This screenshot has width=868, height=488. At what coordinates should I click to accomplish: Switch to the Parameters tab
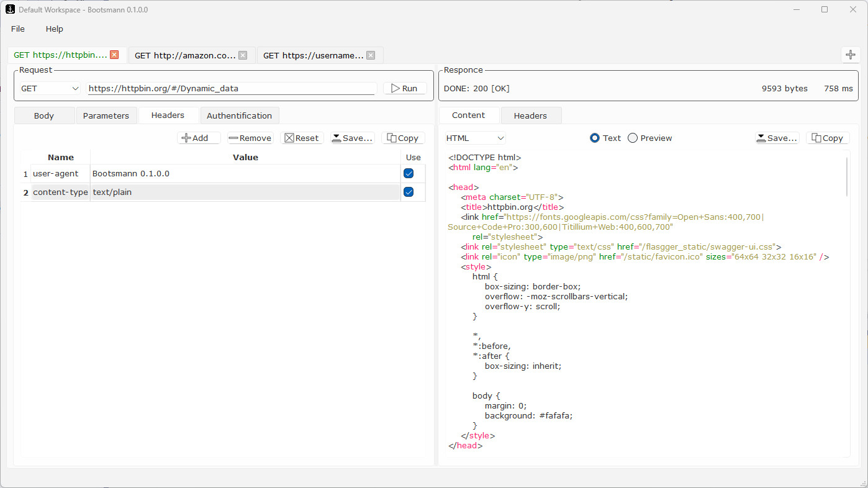(106, 115)
